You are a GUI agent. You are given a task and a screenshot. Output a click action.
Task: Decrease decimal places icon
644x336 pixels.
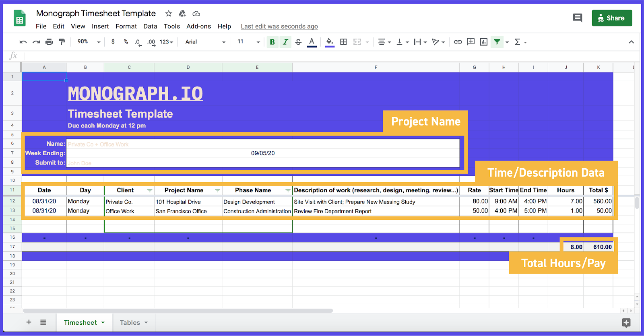[x=138, y=42]
